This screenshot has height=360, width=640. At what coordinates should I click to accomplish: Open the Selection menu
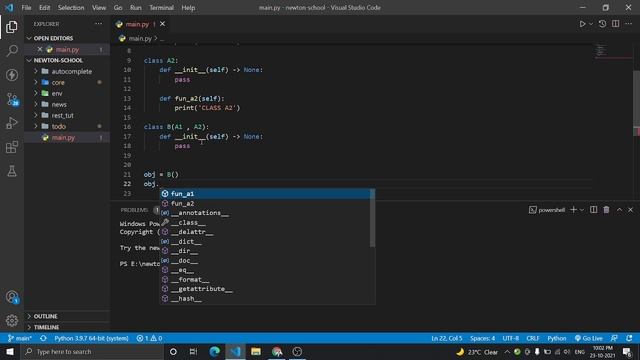(71, 8)
